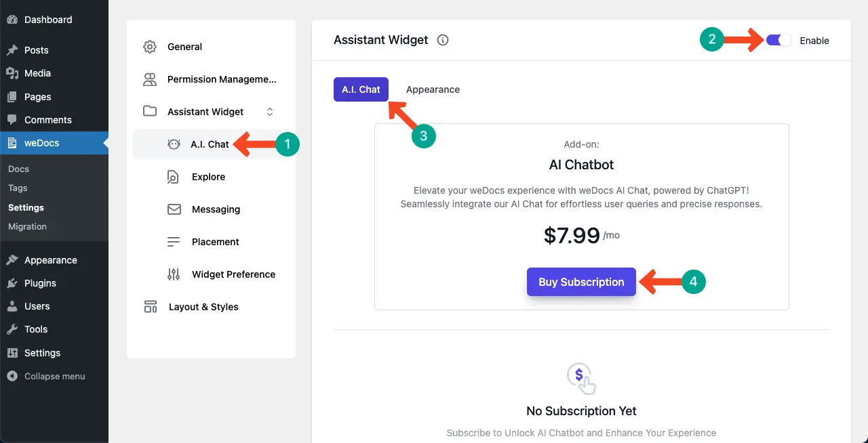Switch to the Appearance tab

[x=433, y=89]
